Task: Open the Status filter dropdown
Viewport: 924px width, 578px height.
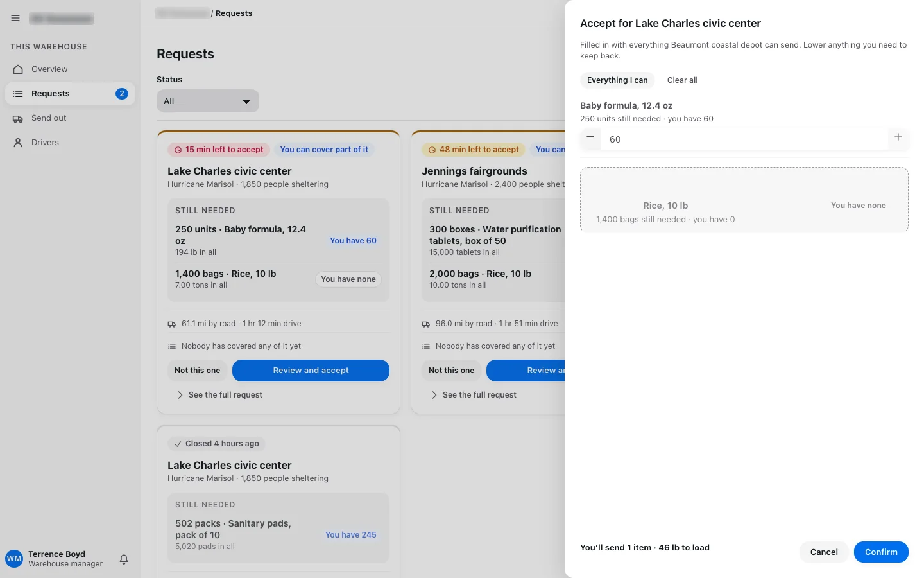Action: pos(208,101)
